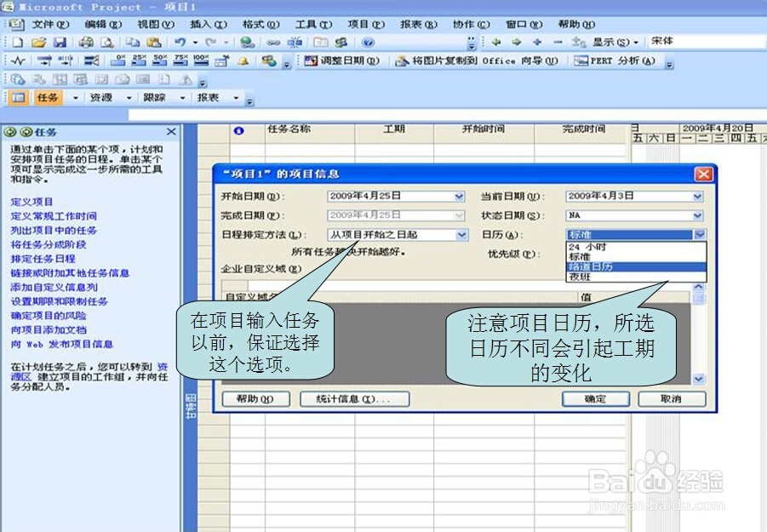Open the 视图 menu
The height and width of the screenshot is (532, 767).
156,25
